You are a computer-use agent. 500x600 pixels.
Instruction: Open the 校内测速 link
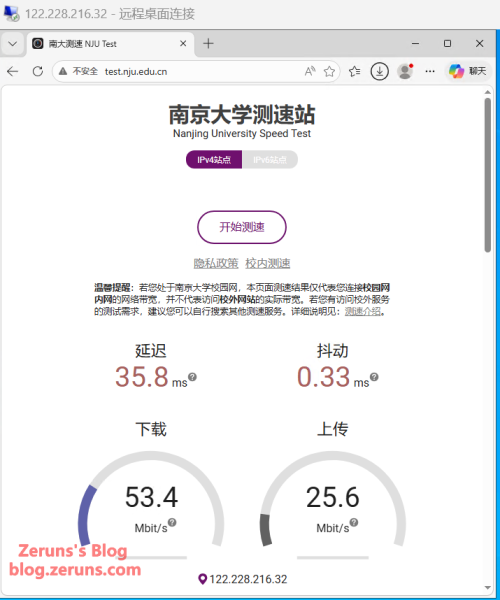pos(268,264)
